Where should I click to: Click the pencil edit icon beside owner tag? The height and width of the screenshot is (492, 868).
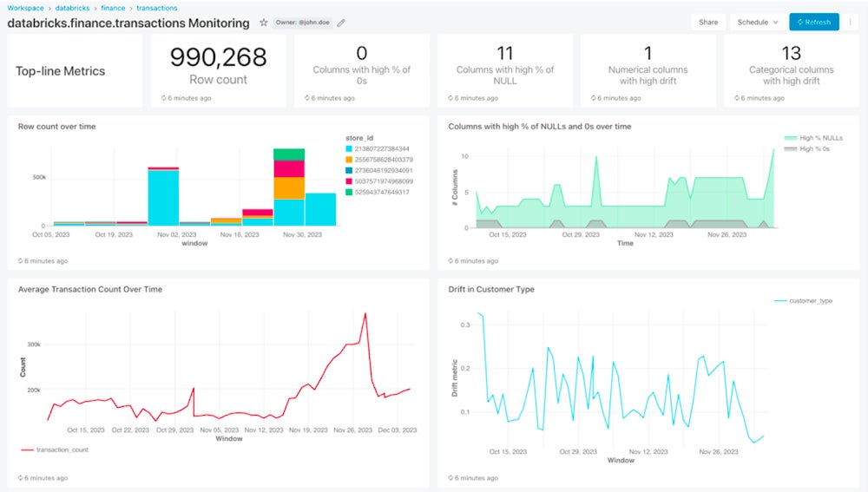(341, 23)
